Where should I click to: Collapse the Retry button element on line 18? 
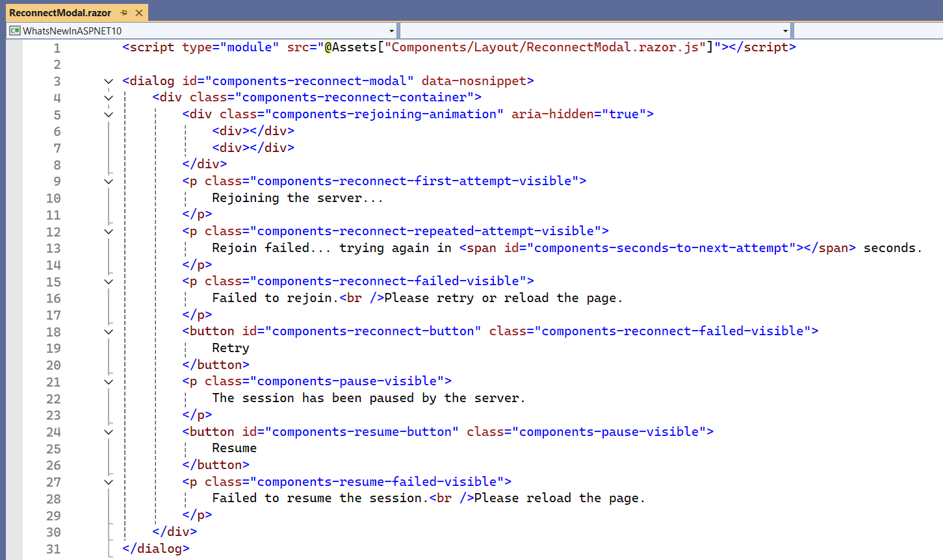pyautogui.click(x=109, y=331)
